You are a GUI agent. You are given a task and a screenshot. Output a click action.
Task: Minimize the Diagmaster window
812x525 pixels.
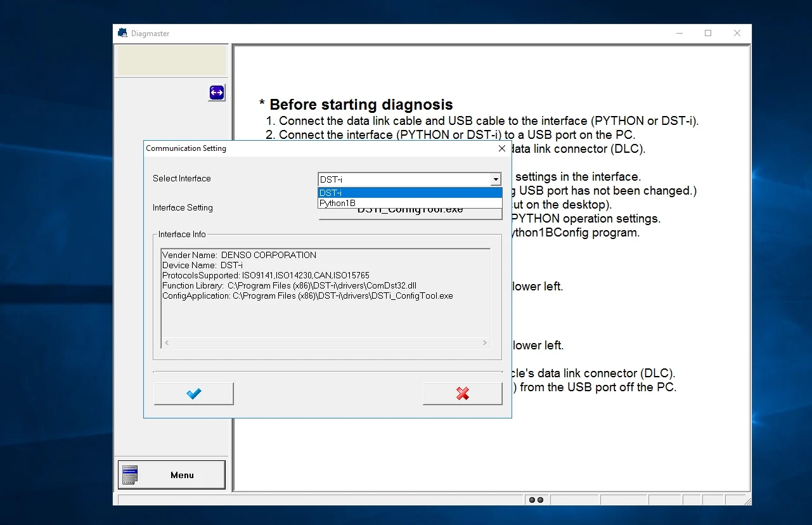(x=679, y=33)
